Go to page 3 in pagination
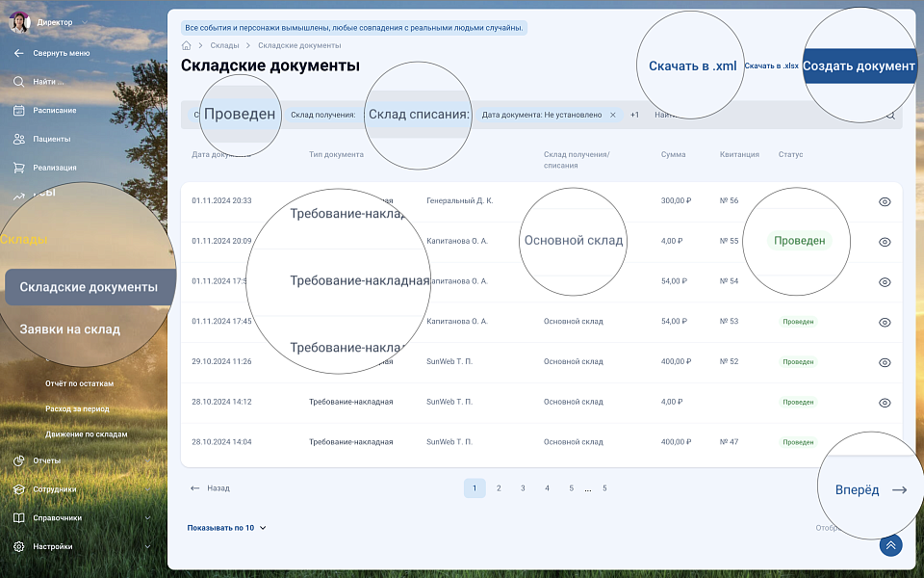This screenshot has width=924, height=578. pyautogui.click(x=523, y=488)
